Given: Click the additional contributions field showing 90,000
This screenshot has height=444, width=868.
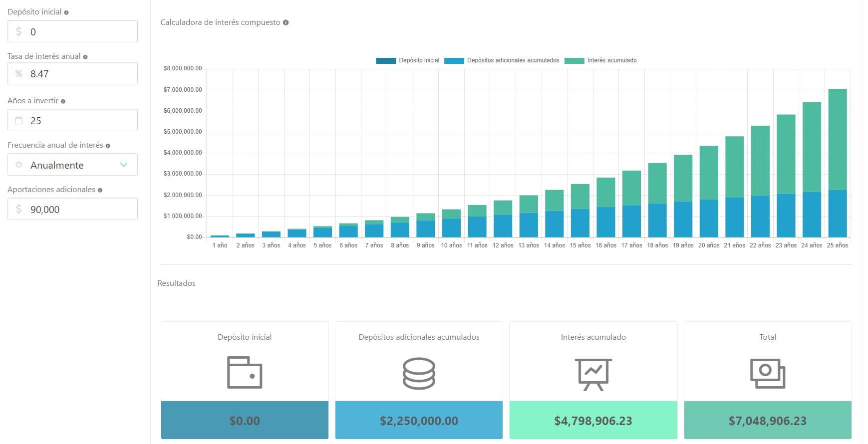Looking at the screenshot, I should tap(80, 209).
